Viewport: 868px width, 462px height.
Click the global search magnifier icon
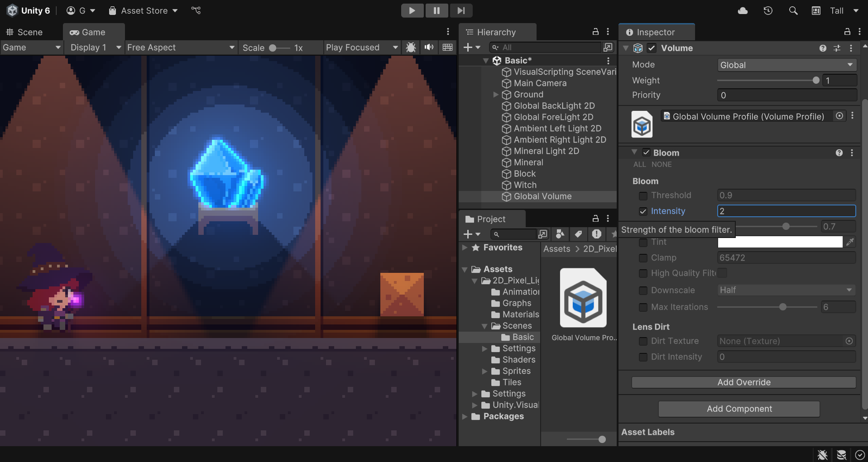(x=793, y=10)
